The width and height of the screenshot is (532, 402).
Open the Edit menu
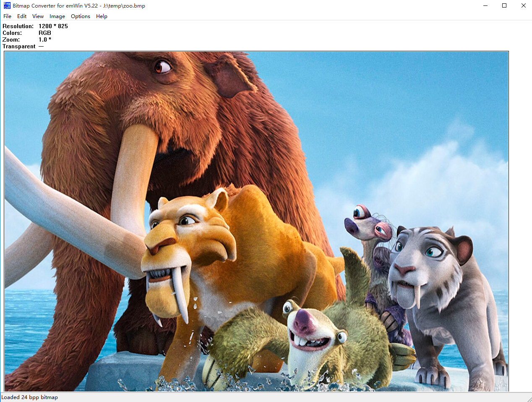click(x=22, y=16)
